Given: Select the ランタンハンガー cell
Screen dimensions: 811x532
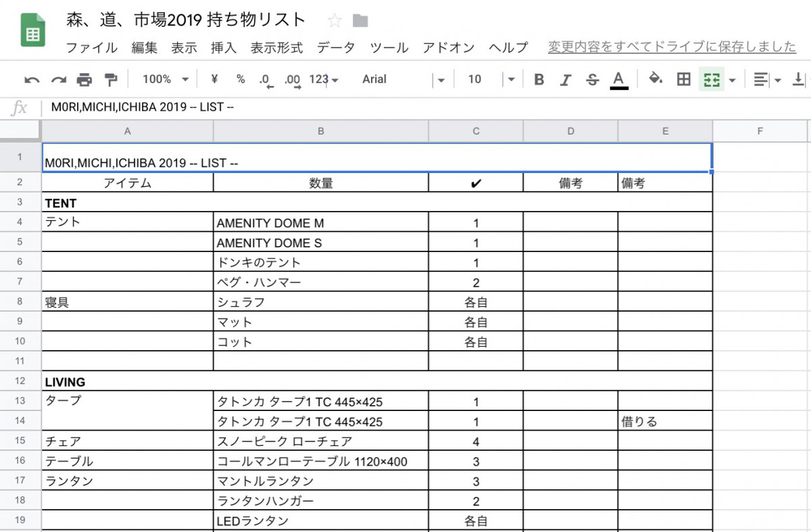Looking at the screenshot, I should [x=321, y=501].
